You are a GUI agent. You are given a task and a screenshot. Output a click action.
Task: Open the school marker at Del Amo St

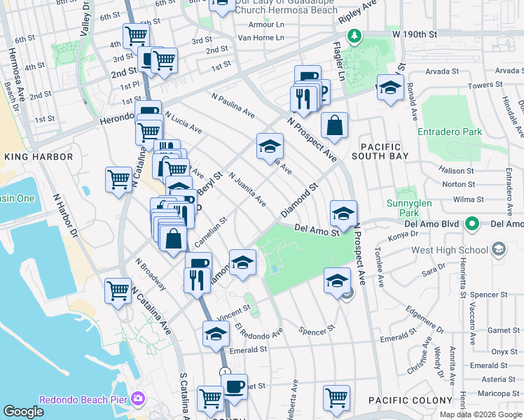tap(343, 213)
